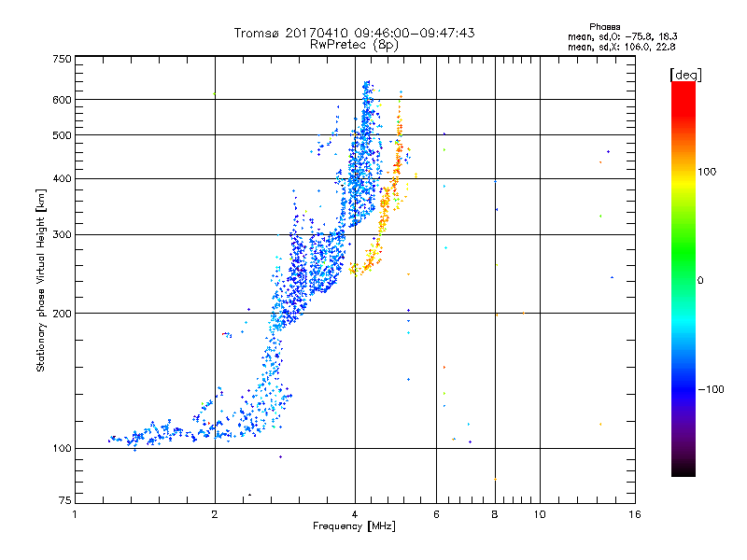Viewport: 747px width, 560px height.
Task: Click colorbar tick label '-100'
Action: 711,389
